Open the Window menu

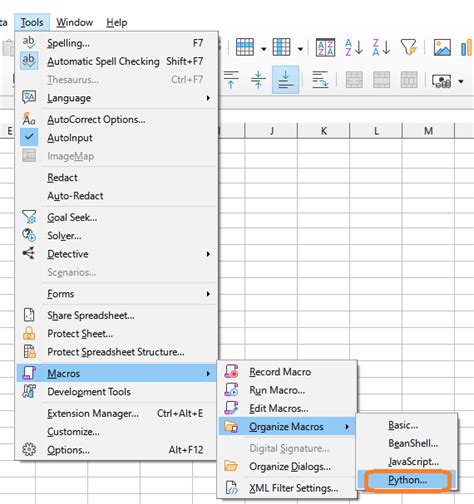[x=75, y=23]
